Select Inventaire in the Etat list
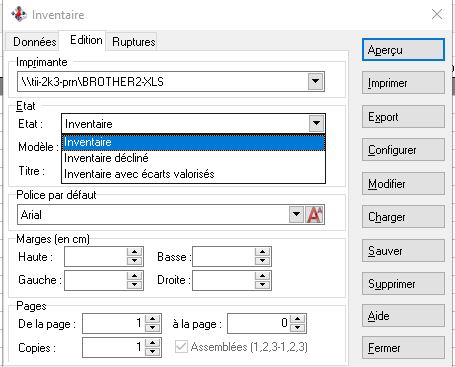The height and width of the screenshot is (367, 455). click(193, 142)
